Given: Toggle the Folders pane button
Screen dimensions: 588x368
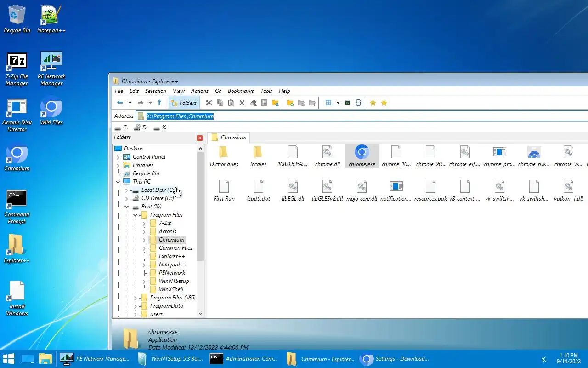Looking at the screenshot, I should 184,103.
